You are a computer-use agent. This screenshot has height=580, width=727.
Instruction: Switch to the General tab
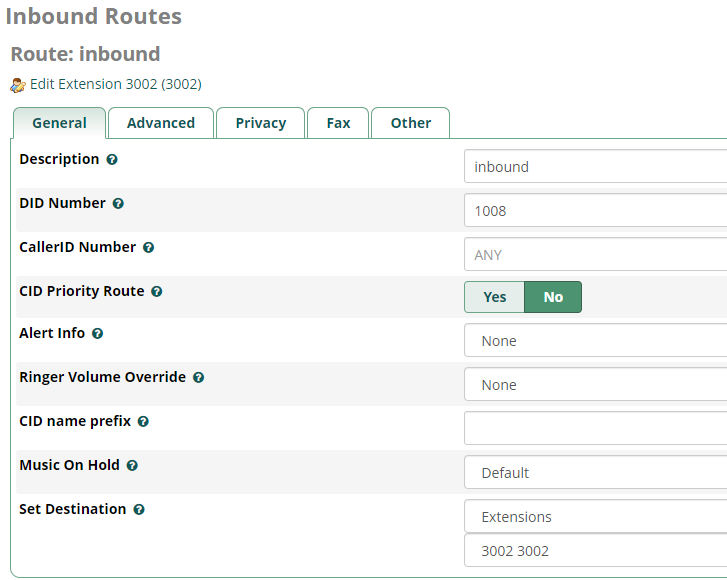[59, 123]
